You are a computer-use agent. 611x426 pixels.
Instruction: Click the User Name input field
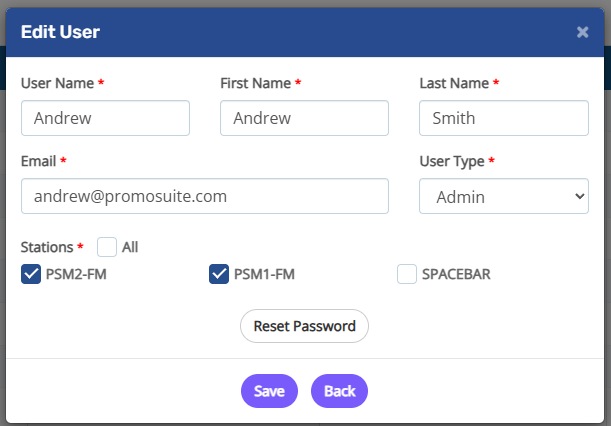(105, 118)
